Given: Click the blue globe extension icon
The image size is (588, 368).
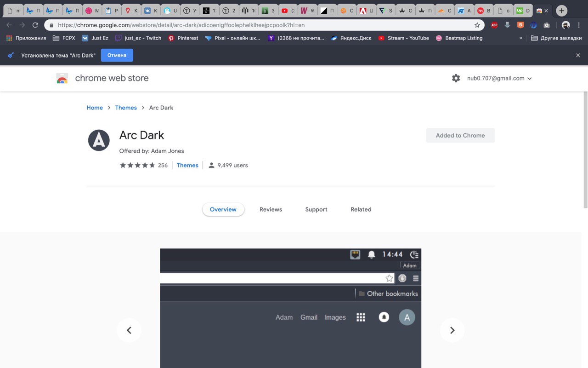Looking at the screenshot, I should click(x=533, y=25).
